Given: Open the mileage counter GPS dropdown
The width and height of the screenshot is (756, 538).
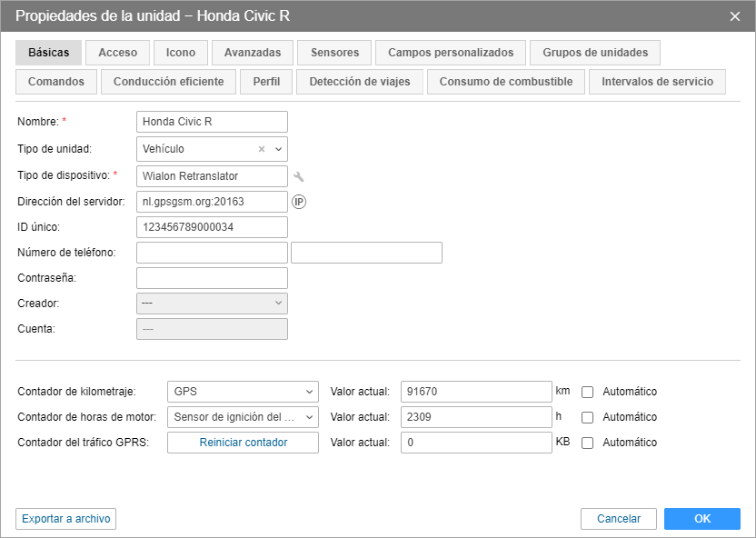Looking at the screenshot, I should point(243,392).
